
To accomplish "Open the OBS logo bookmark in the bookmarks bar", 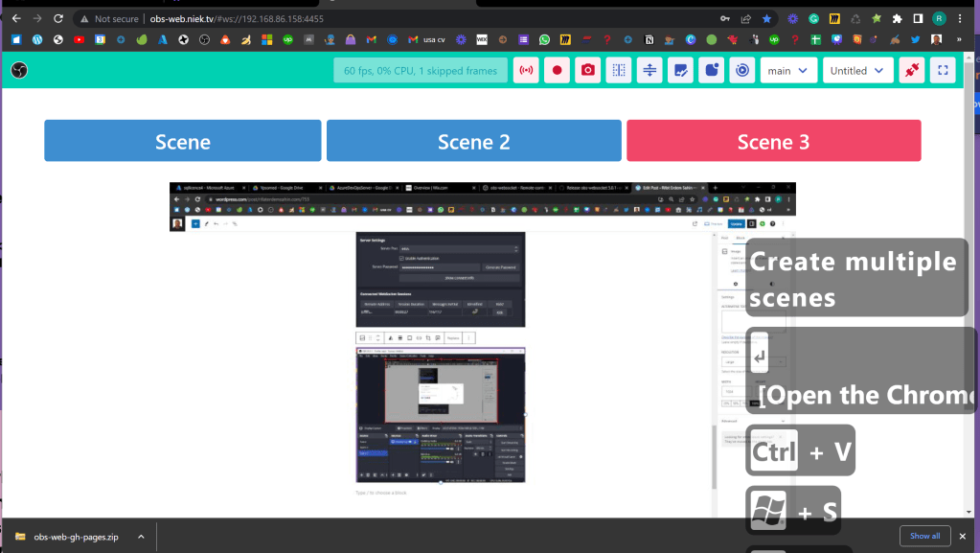I will click(204, 39).
